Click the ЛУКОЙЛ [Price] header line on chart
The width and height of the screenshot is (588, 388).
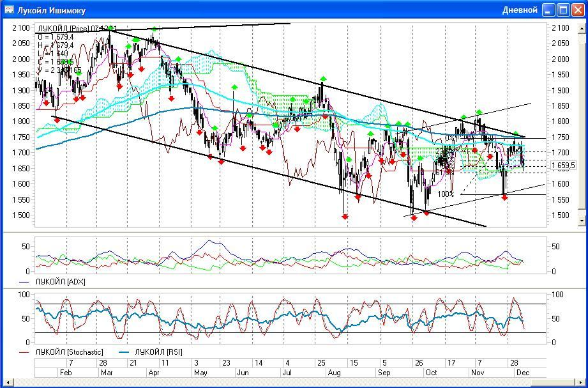pyautogui.click(x=77, y=28)
